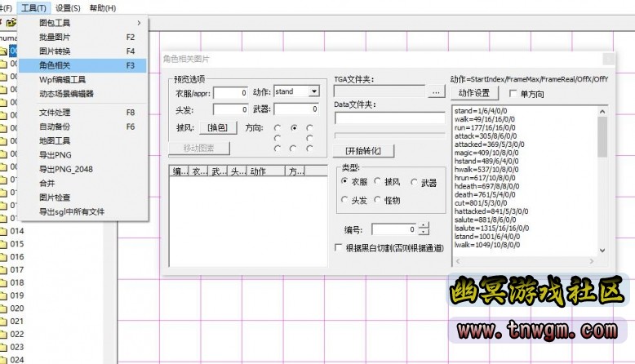Select the bottom-middle 方向 radio button
The height and width of the screenshot is (364, 635).
coord(293,149)
